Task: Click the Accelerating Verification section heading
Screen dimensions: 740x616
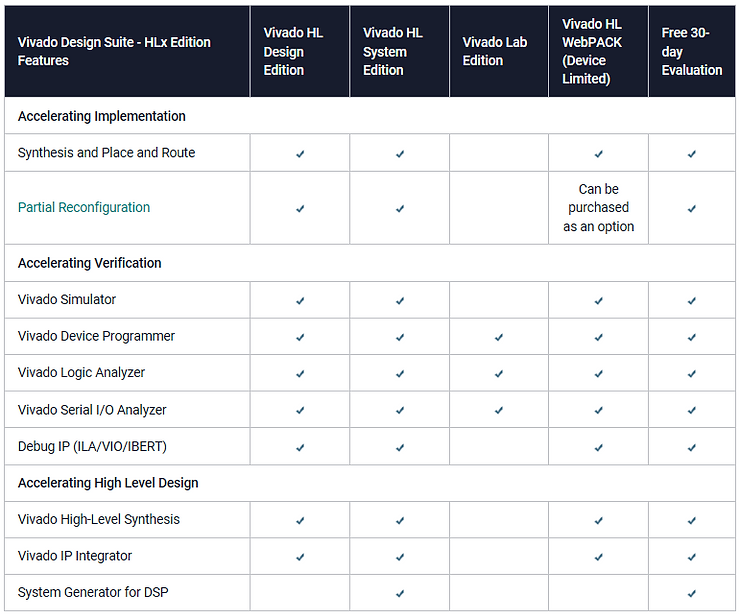Action: click(90, 263)
